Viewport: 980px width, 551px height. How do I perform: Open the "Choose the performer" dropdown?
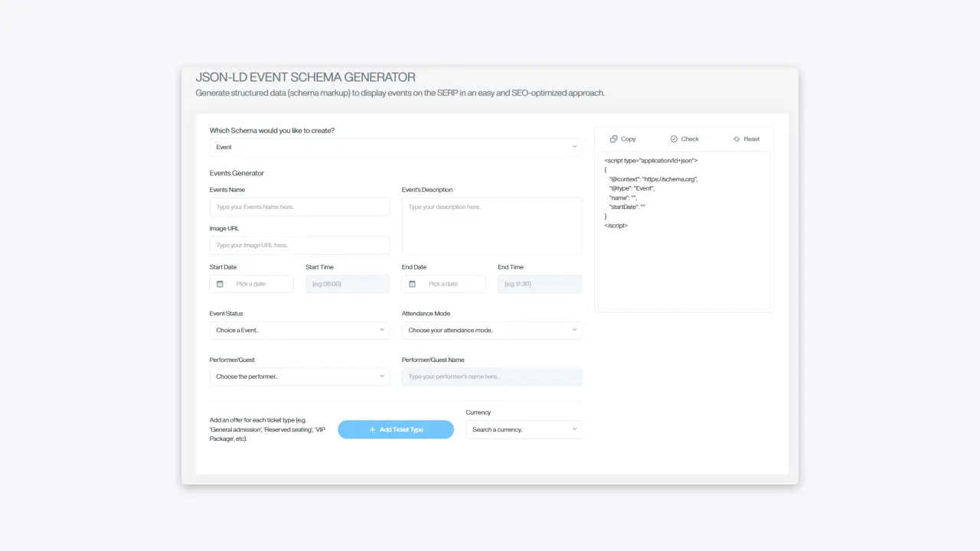pyautogui.click(x=299, y=376)
